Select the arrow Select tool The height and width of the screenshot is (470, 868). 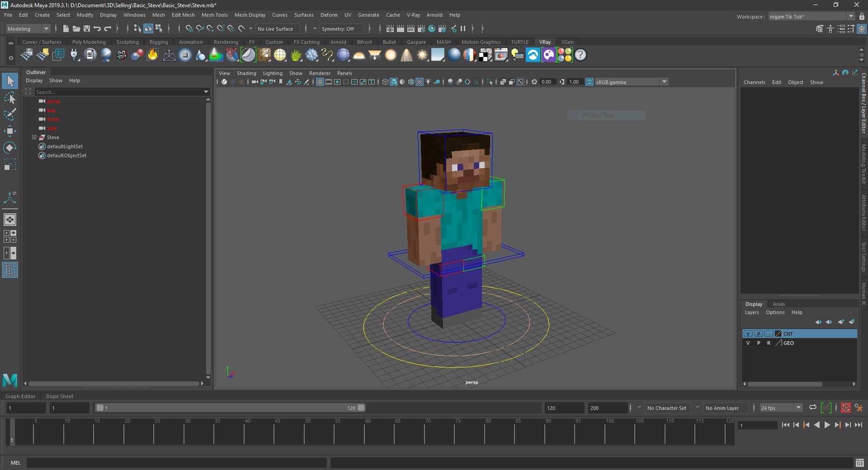pos(10,81)
